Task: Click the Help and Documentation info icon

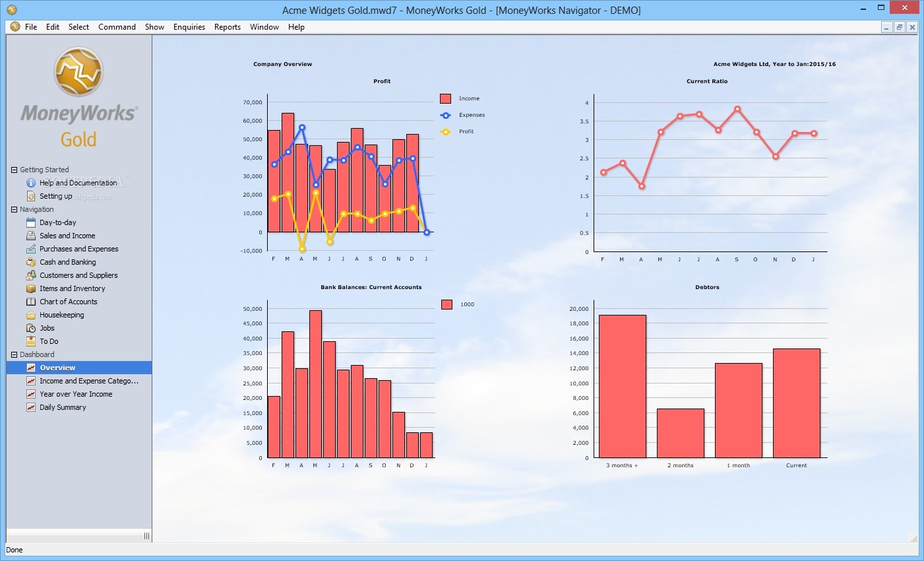Action: point(31,183)
